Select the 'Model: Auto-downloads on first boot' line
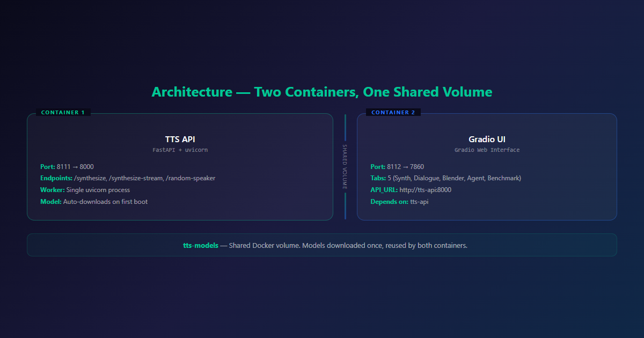 (x=94, y=202)
